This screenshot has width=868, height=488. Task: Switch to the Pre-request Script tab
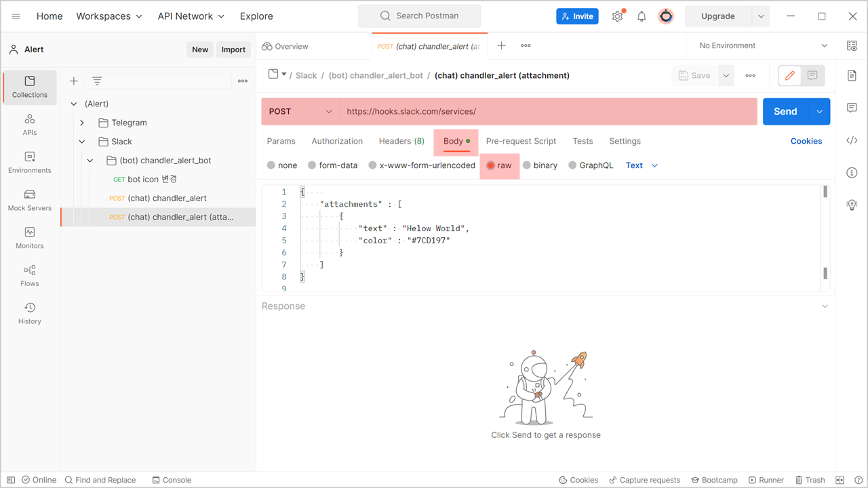coord(521,141)
